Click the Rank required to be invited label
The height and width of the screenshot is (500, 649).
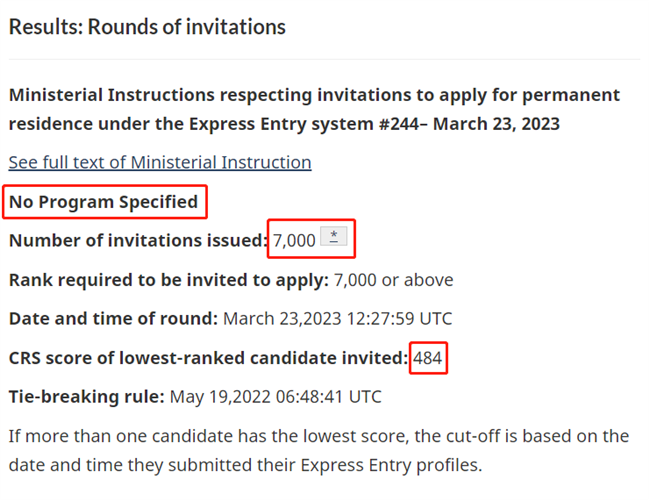[x=168, y=280]
